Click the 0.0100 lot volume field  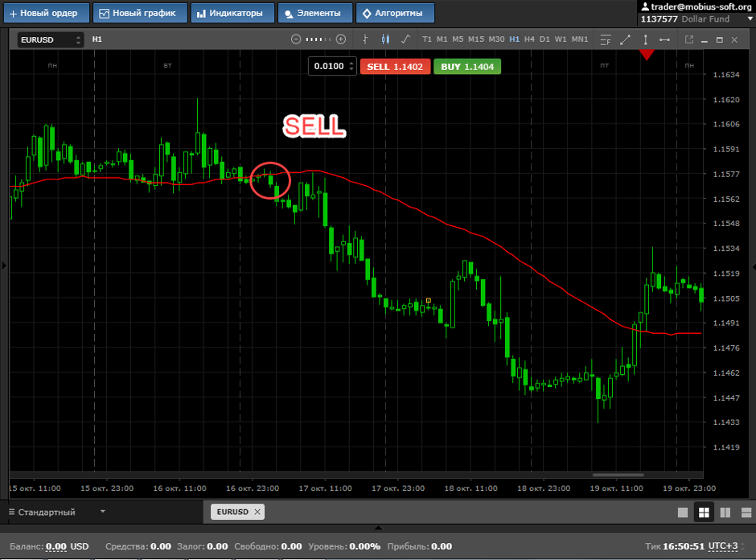point(329,67)
